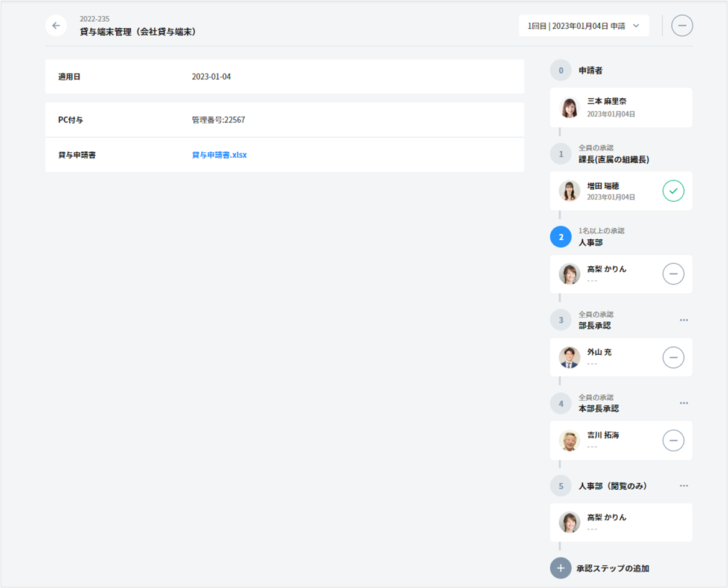
Task: Click pending status icon beside 外山 充
Action: tap(673, 357)
